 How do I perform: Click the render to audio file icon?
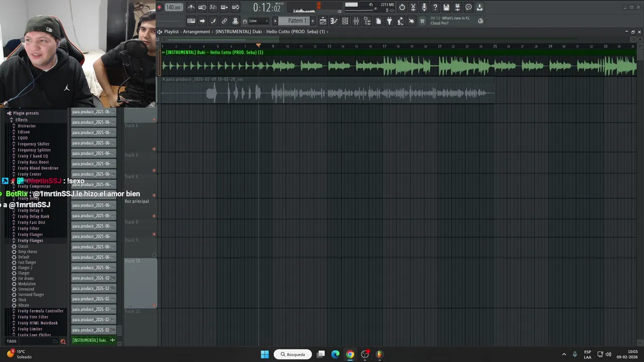point(457,7)
